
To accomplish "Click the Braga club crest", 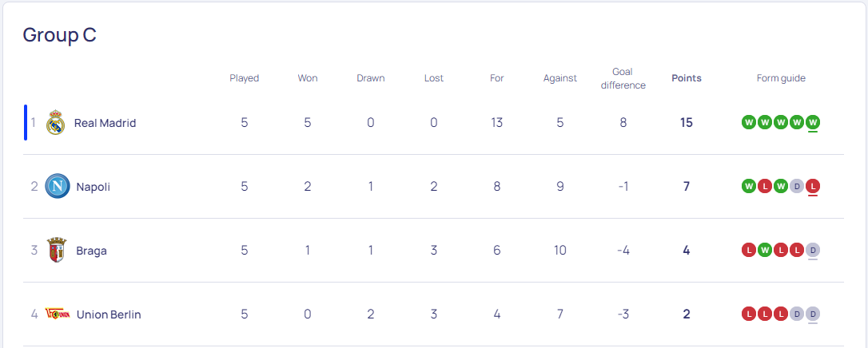I will [57, 251].
